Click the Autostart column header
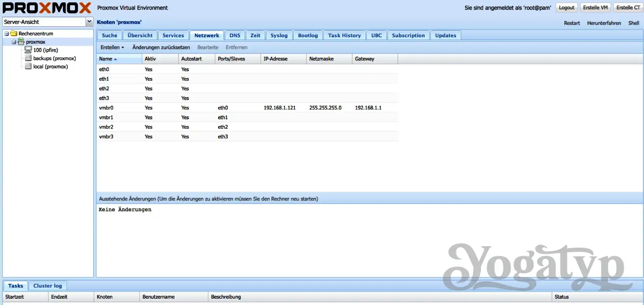 point(197,59)
